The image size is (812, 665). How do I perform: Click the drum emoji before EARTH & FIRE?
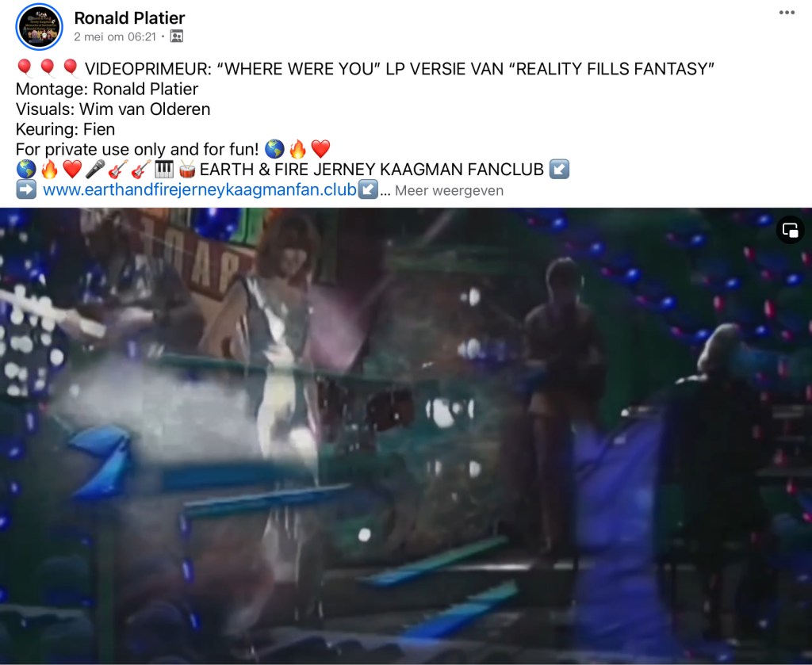pyautogui.click(x=187, y=170)
